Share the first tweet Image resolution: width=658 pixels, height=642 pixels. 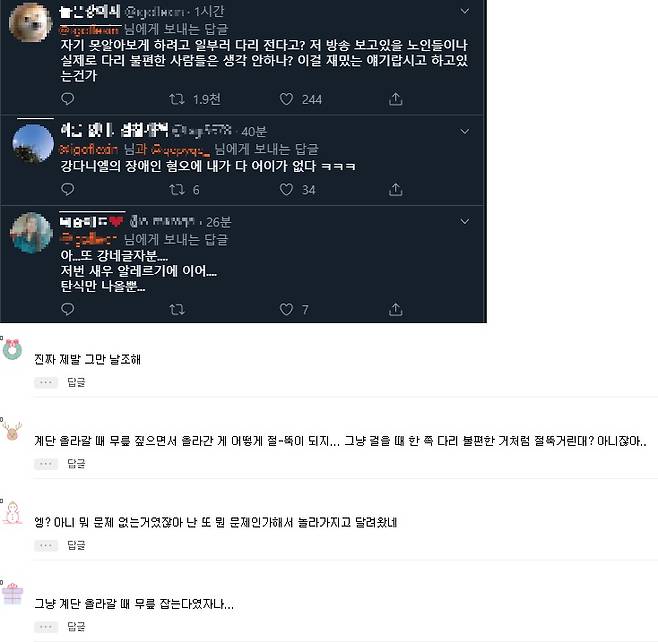pyautogui.click(x=396, y=99)
